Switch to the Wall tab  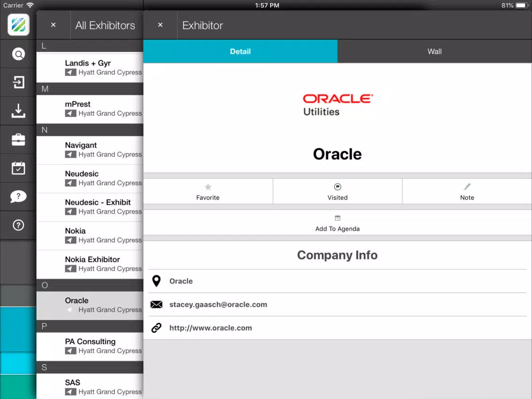click(435, 51)
